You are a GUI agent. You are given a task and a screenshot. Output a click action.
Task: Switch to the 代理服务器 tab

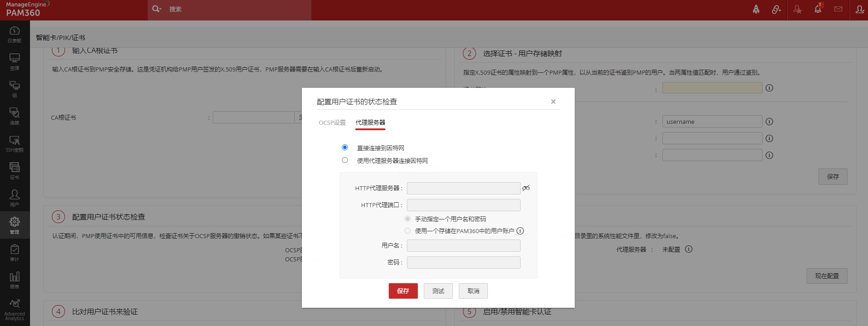(x=370, y=122)
